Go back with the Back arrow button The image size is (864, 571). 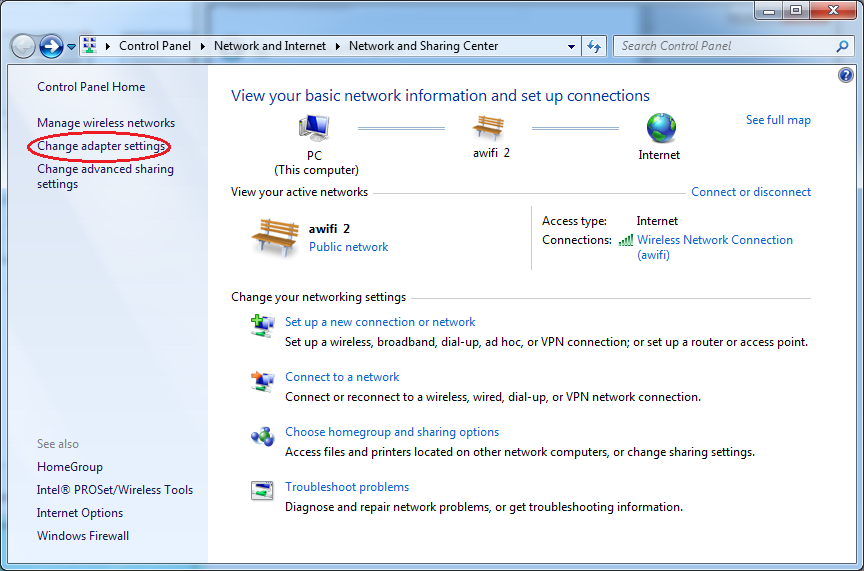23,46
